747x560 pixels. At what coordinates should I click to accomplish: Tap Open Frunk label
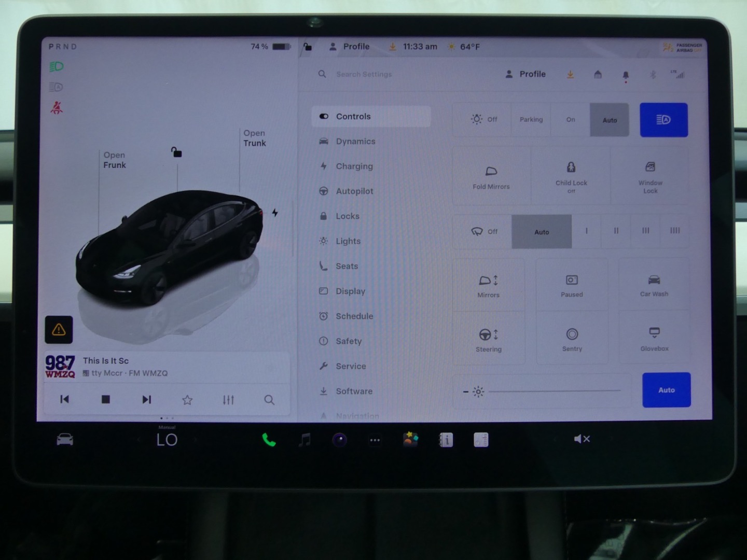coord(115,160)
